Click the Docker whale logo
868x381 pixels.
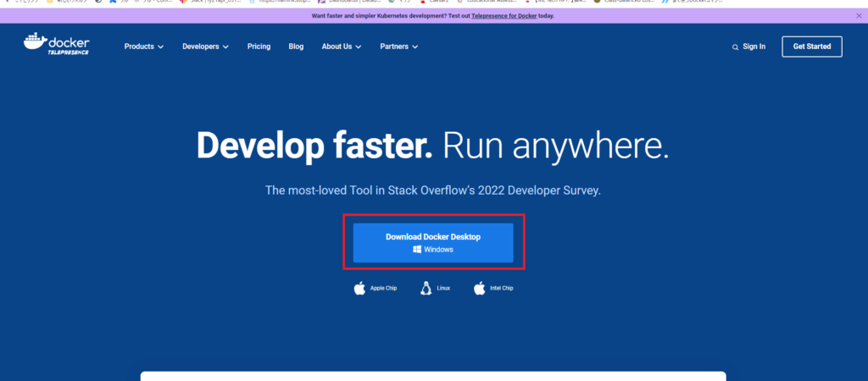coord(57,44)
